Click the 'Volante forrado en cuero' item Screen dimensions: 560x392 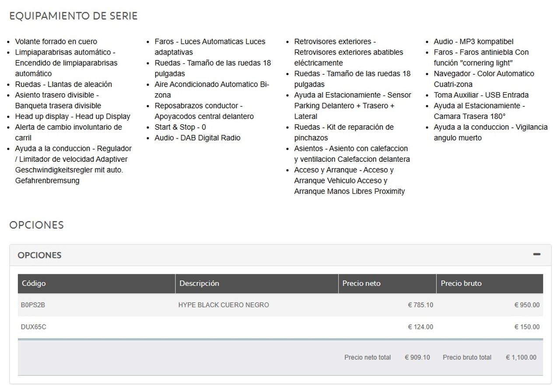point(56,42)
